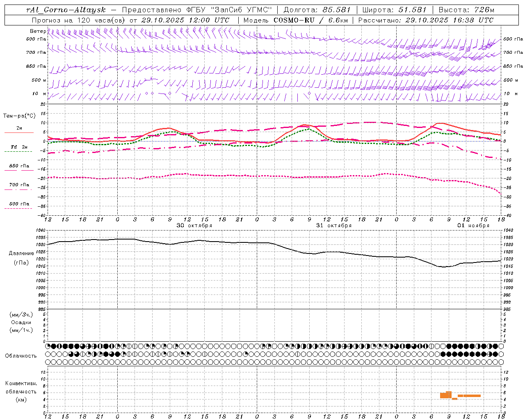Screen dimensions: 525x420
Task: Click the dashed '850 гПа' temperature legend line
Action: point(19,170)
